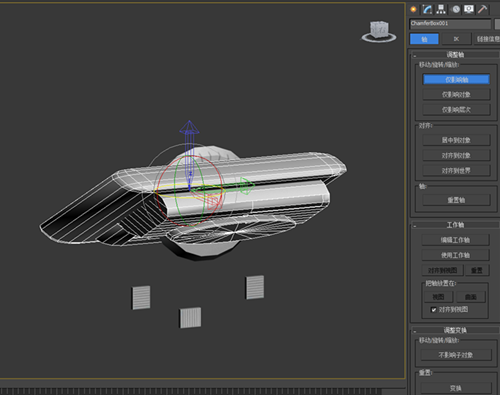Image resolution: width=500 pixels, height=395 pixels.
Task: Open the Utilities hammer tab
Action: pyautogui.click(x=482, y=9)
